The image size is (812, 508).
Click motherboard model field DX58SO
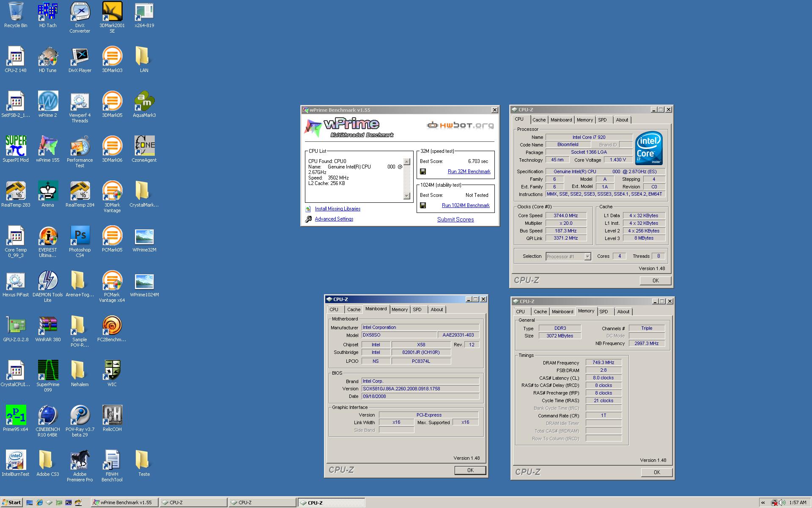pos(399,335)
